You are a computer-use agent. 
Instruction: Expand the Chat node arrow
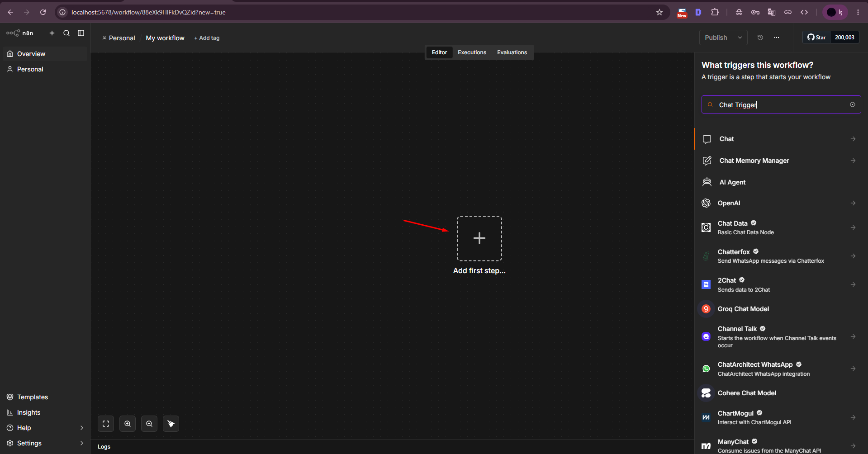tap(853, 139)
